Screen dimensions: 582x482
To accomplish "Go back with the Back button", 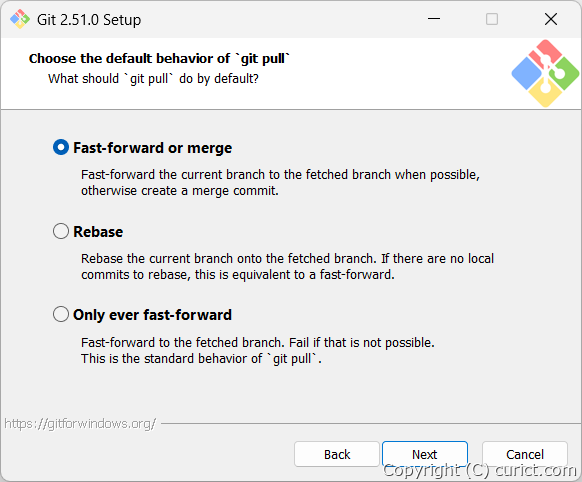I will pos(337,454).
